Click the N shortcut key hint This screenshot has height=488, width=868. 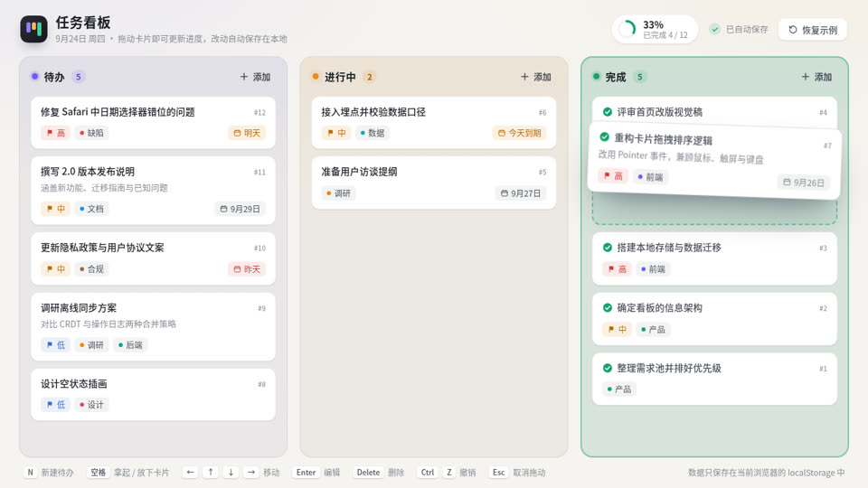(31, 472)
